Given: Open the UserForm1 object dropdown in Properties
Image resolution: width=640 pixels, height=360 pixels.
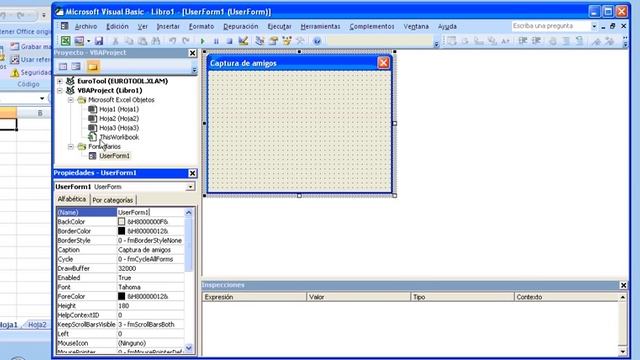Looking at the screenshot, I should coord(190,187).
